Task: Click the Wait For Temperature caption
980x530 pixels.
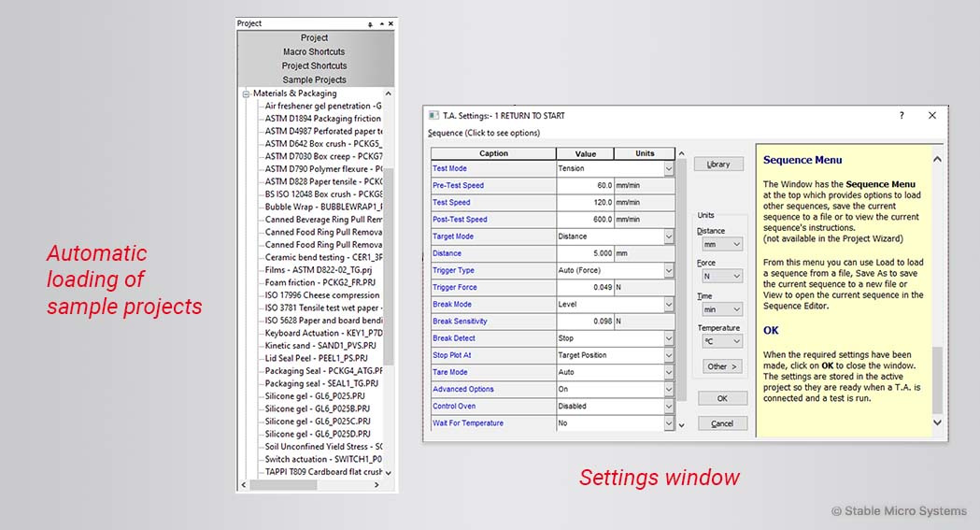Action: pos(468,423)
